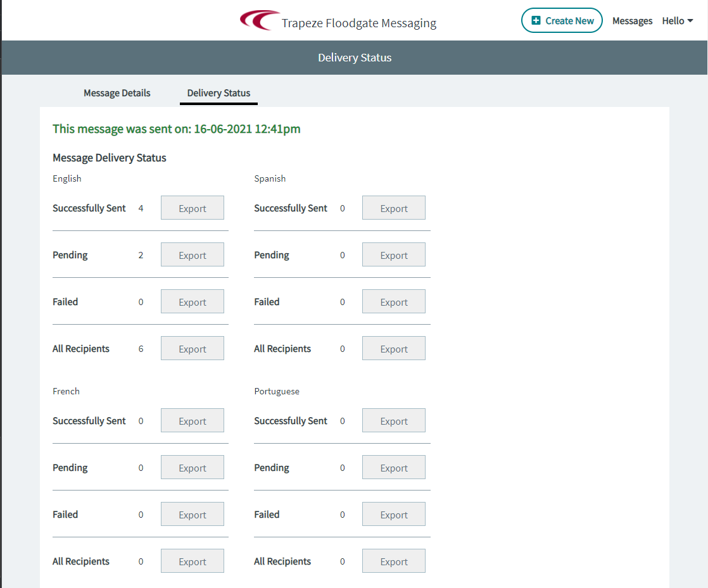The width and height of the screenshot is (708, 588).
Task: Open the Hello user menu
Action: [x=673, y=20]
